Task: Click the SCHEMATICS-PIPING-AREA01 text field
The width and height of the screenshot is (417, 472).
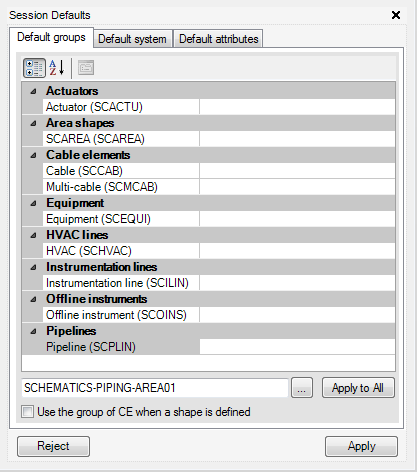Action: [155, 388]
